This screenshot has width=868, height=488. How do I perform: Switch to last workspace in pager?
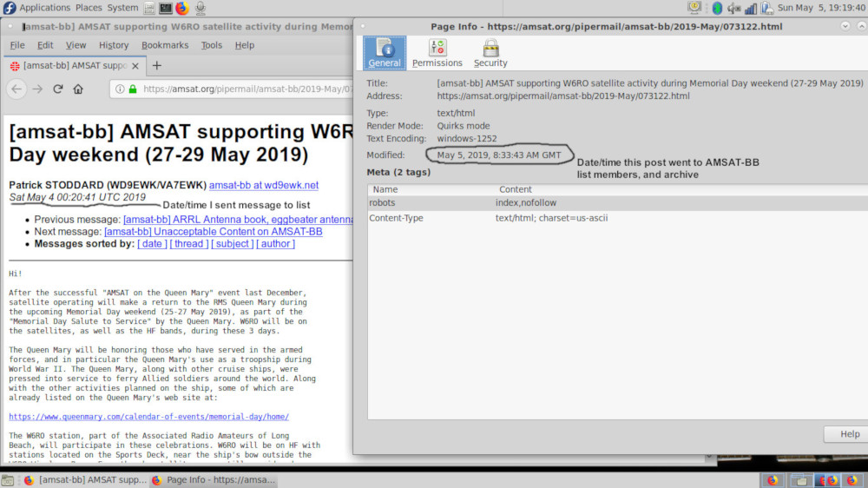click(852, 480)
